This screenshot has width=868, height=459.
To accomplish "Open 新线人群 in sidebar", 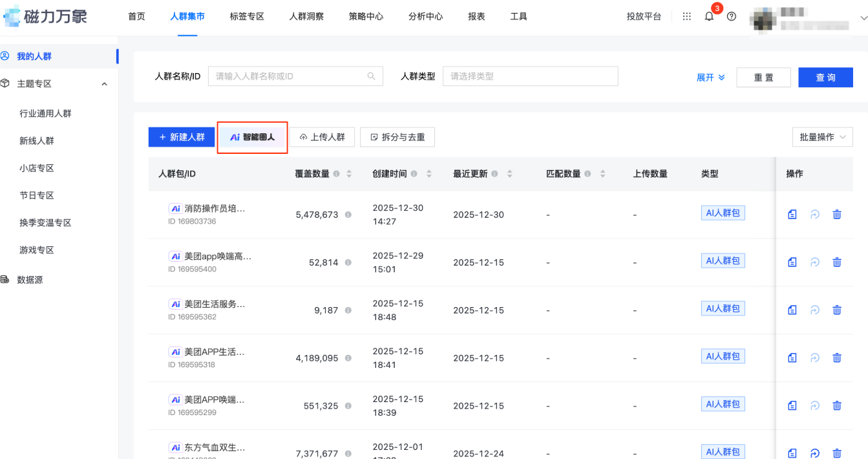I will click(37, 141).
